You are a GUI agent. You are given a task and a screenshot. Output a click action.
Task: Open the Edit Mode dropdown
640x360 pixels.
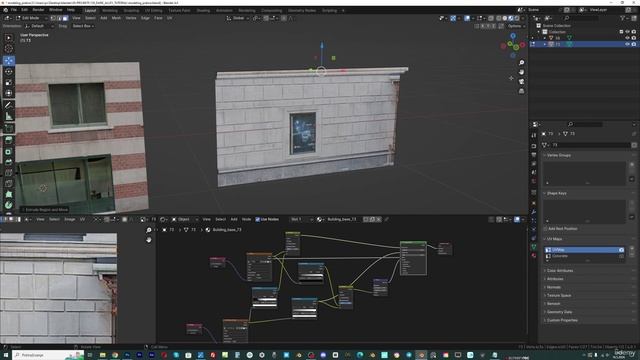[31, 18]
